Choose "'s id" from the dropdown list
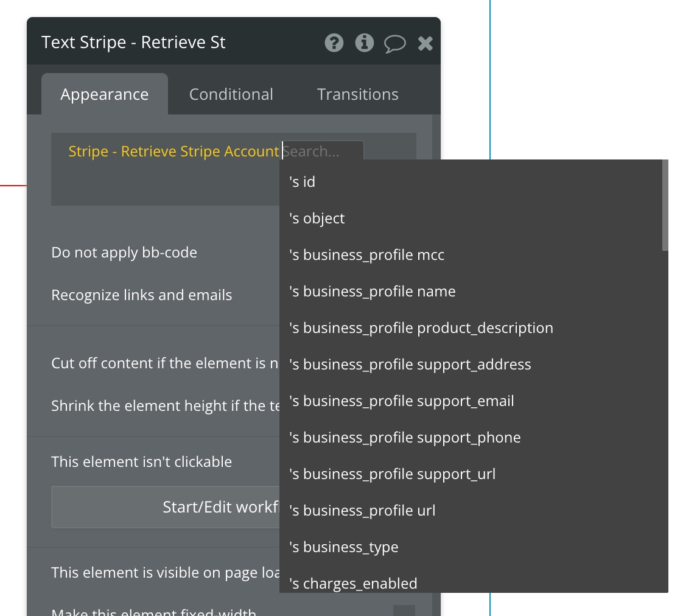This screenshot has width=683, height=616. point(303,182)
